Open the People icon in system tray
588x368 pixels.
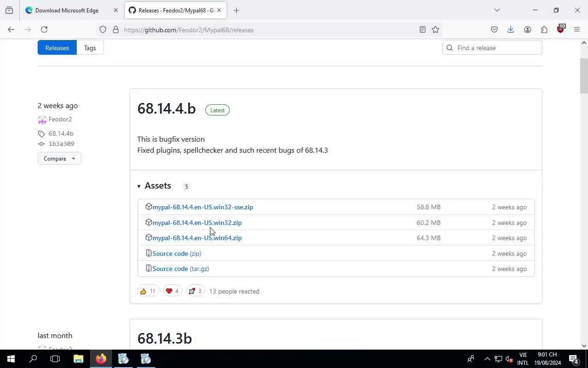[x=471, y=359]
